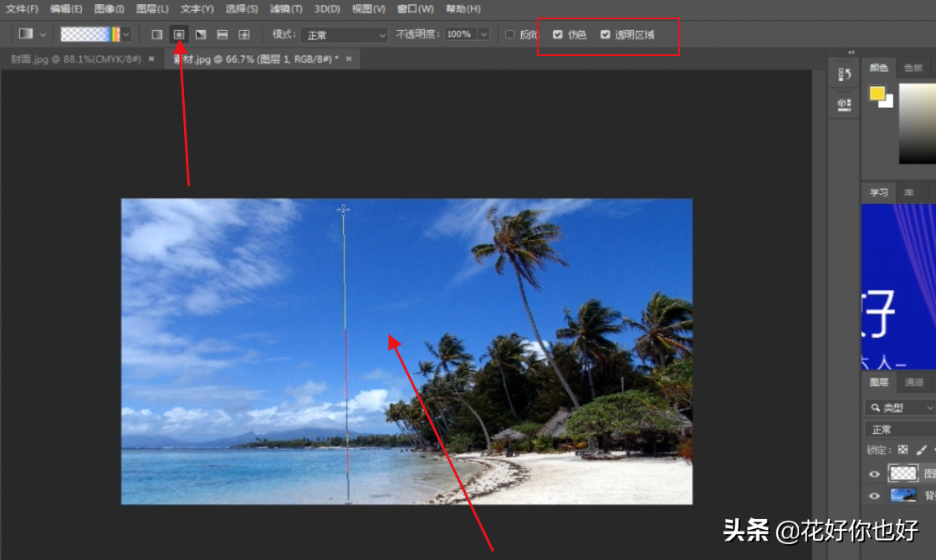Open the 文件(F) menu
Viewport: 936px width, 560px height.
22,9
